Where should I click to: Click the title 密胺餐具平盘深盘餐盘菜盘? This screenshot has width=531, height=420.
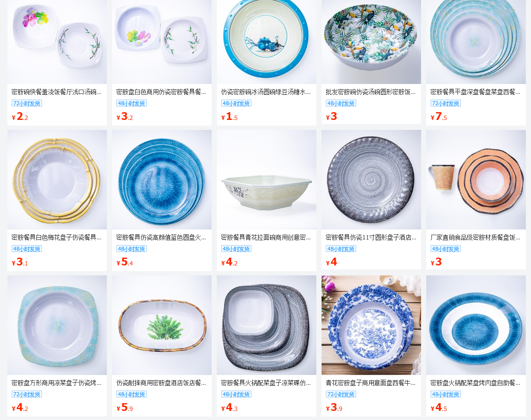(x=475, y=92)
